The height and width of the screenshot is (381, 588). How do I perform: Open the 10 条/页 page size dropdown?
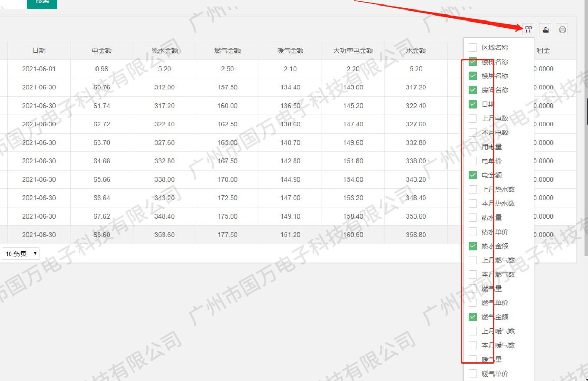pos(21,254)
